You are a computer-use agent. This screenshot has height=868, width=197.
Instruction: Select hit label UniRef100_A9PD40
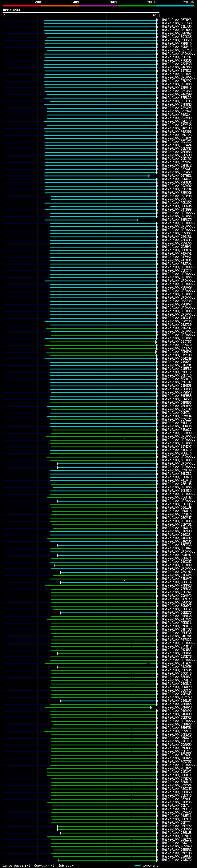click(x=177, y=43)
